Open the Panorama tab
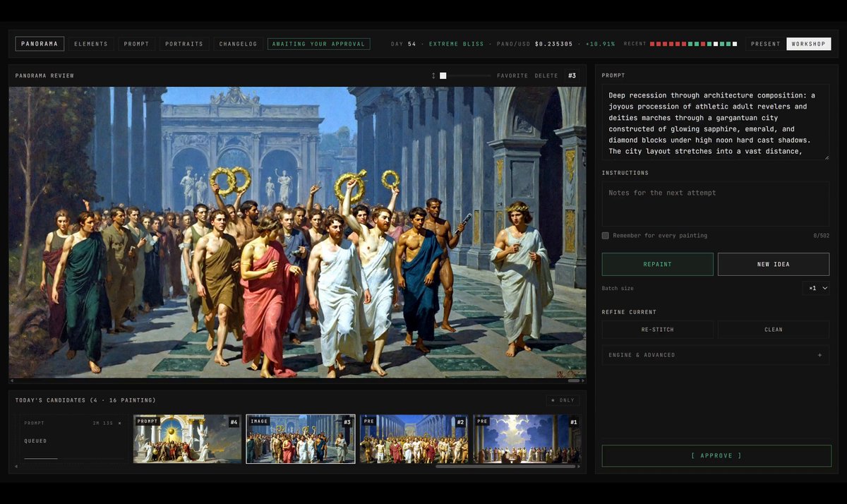 [x=40, y=44]
